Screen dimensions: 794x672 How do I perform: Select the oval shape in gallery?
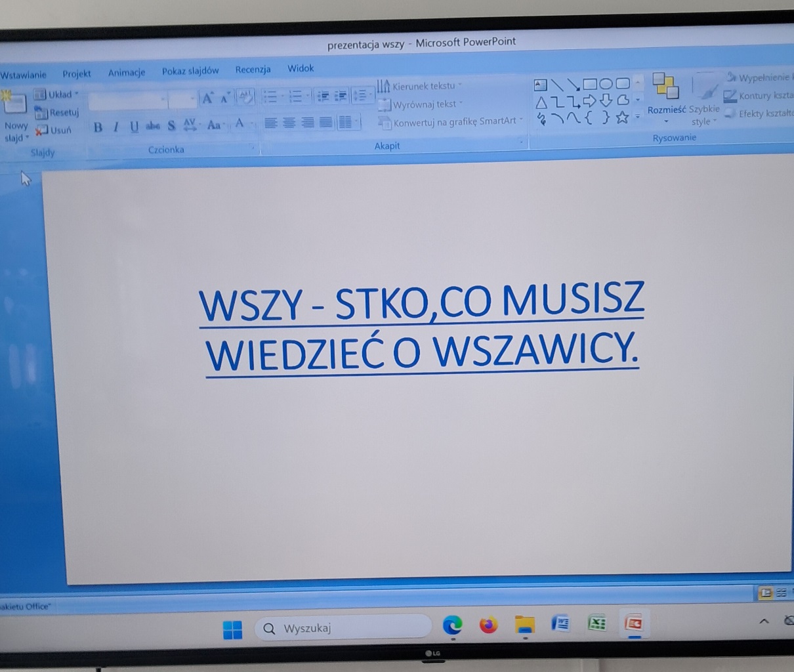[x=606, y=83]
